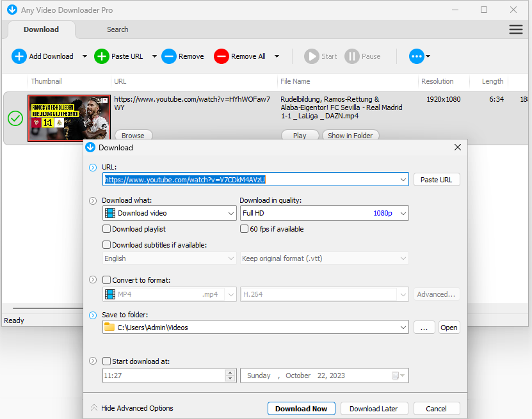
Task: Enable the 60 fps if available checkbox
Action: (x=244, y=229)
